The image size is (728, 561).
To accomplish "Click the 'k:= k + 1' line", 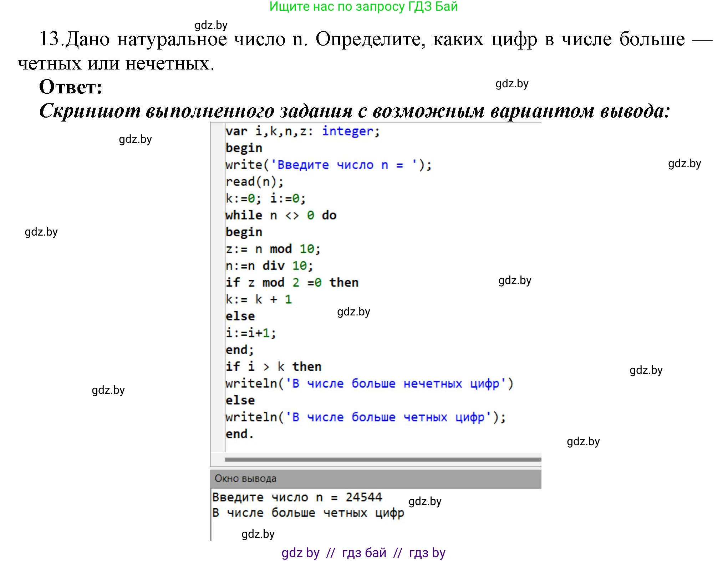I will (259, 299).
